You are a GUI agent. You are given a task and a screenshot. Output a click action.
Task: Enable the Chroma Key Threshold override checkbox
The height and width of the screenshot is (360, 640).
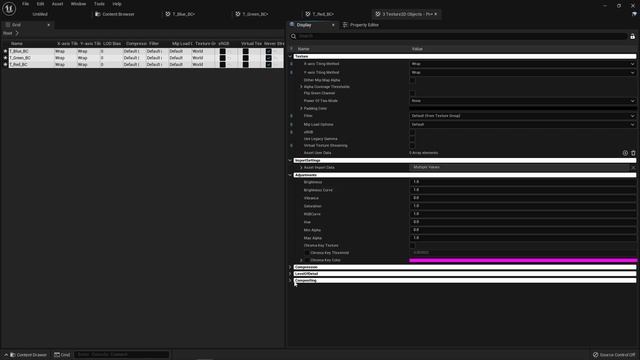click(307, 253)
